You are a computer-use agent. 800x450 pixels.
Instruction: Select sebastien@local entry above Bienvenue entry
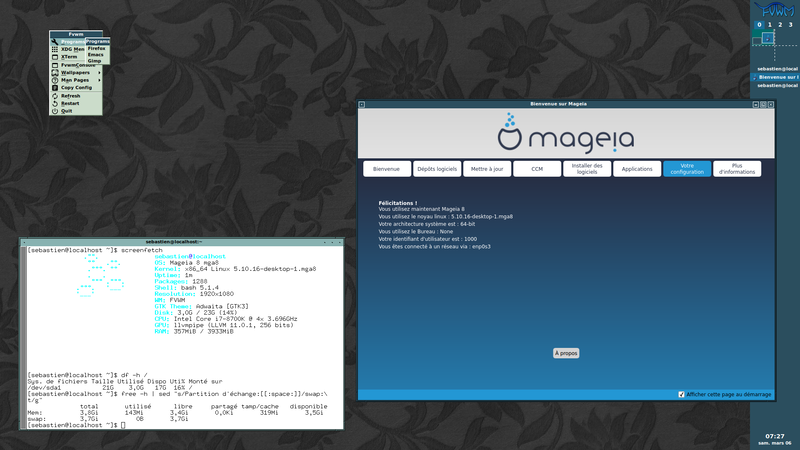click(x=774, y=69)
